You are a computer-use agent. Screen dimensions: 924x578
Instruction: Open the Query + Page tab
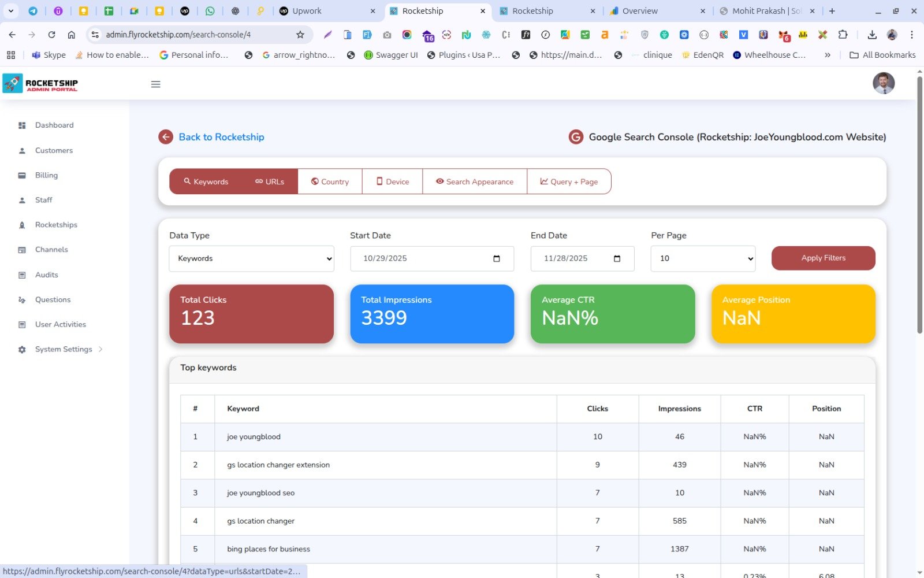coord(569,181)
